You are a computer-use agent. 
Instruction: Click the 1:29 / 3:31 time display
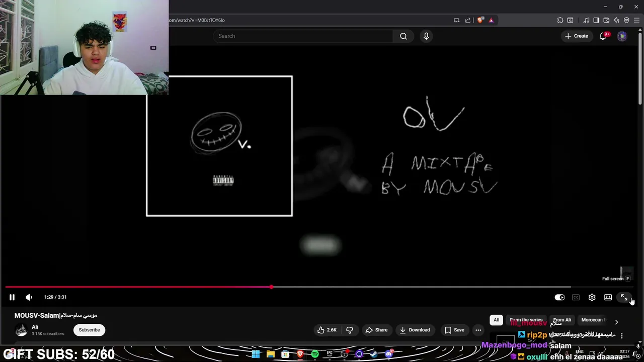coord(55,297)
